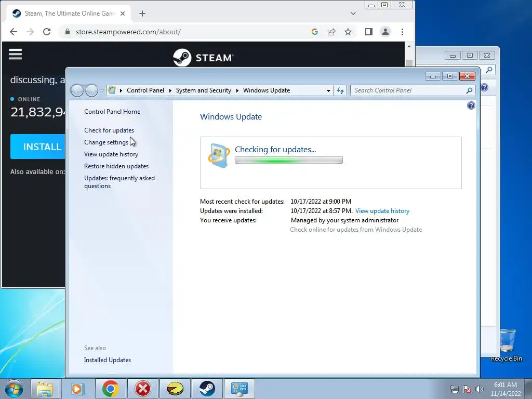Screen dimensions: 532x399
Task: Open Windows Update help question icon
Action: (471, 105)
